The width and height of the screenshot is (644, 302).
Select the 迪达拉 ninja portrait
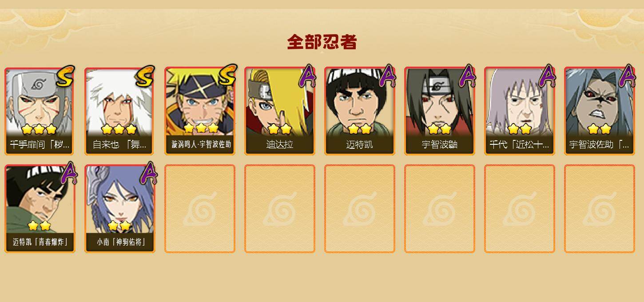tap(279, 111)
